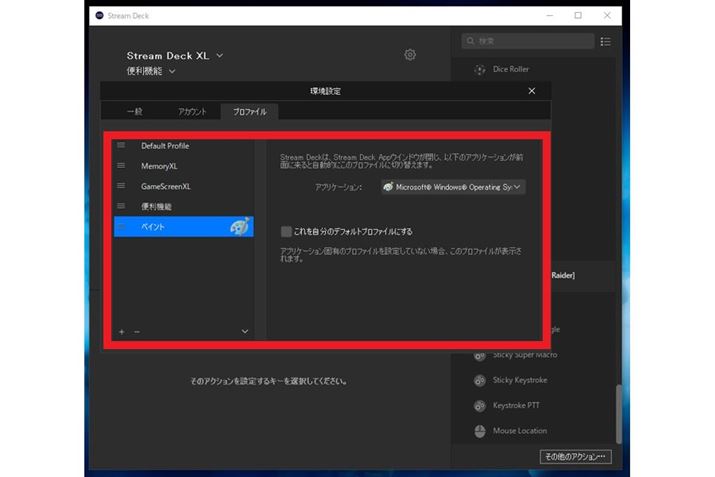This screenshot has width=715, height=477.
Task: Click the Dice Roller action icon
Action: (479, 70)
